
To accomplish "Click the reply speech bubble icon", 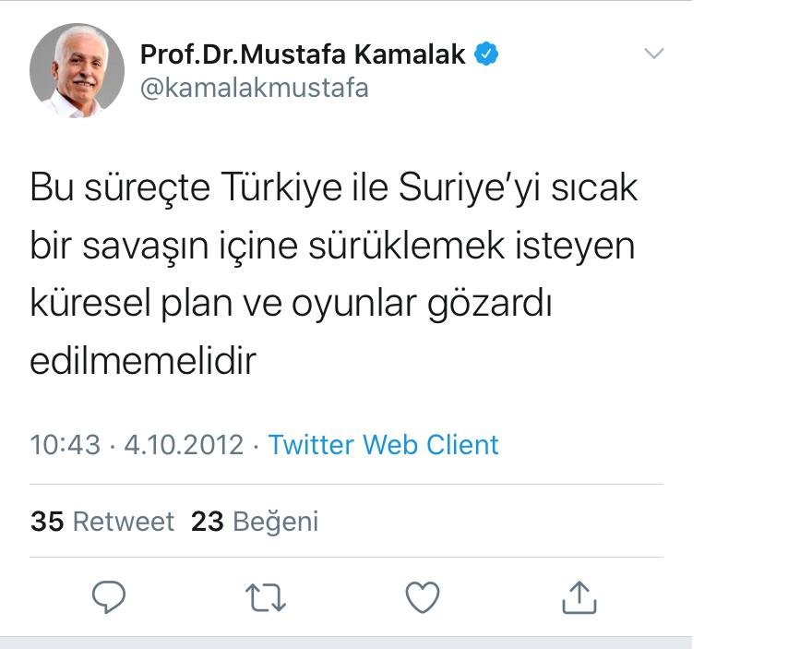I will [x=109, y=597].
